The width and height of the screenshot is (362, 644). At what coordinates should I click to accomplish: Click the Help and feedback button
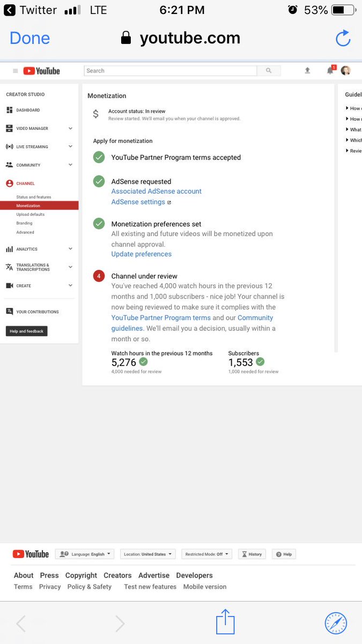click(27, 331)
